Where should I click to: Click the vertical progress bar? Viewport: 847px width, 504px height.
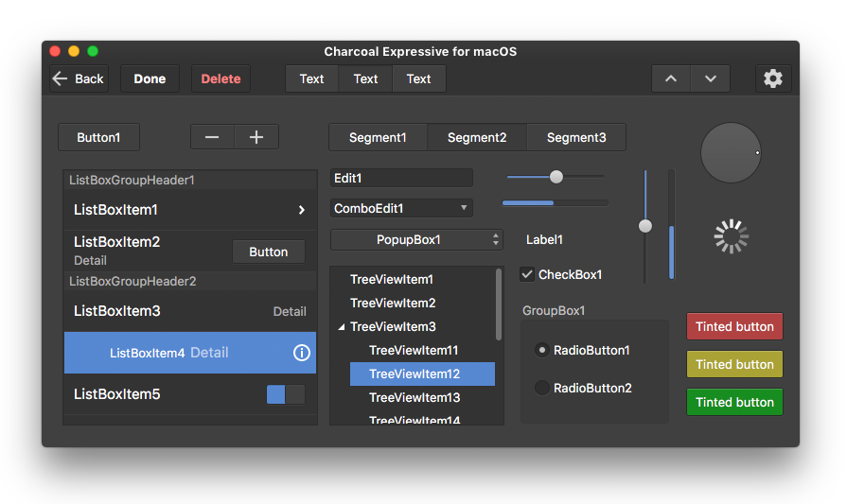pyautogui.click(x=671, y=224)
